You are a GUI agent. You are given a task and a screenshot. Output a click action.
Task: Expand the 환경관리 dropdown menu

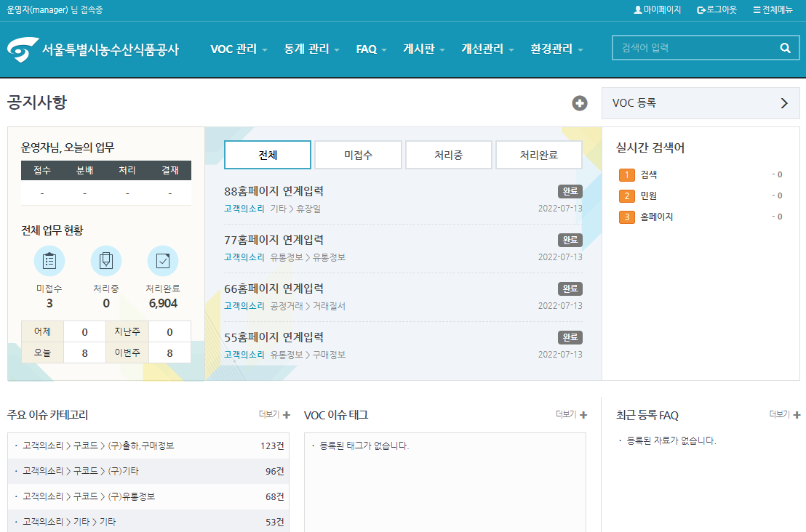point(556,49)
